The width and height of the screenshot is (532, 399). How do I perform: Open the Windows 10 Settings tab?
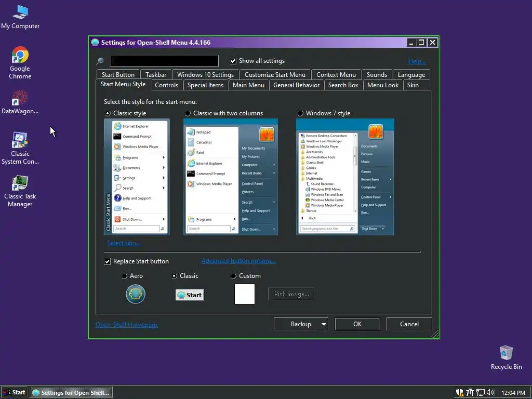205,75
